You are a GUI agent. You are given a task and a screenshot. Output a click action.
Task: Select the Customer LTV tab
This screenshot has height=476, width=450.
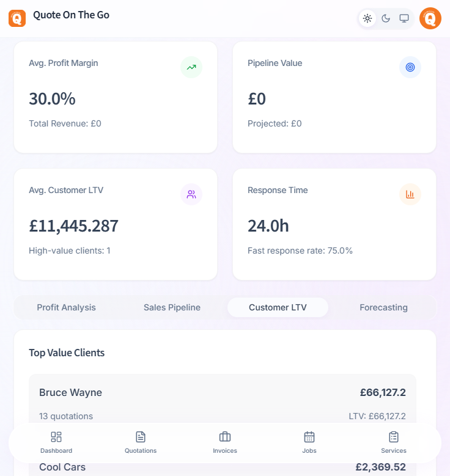[278, 307]
